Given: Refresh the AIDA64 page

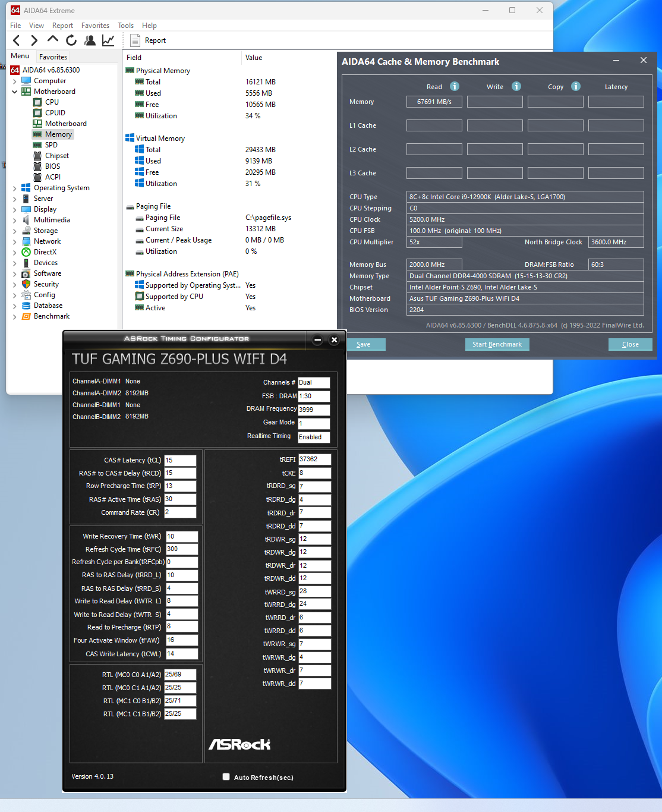Looking at the screenshot, I should [x=71, y=40].
